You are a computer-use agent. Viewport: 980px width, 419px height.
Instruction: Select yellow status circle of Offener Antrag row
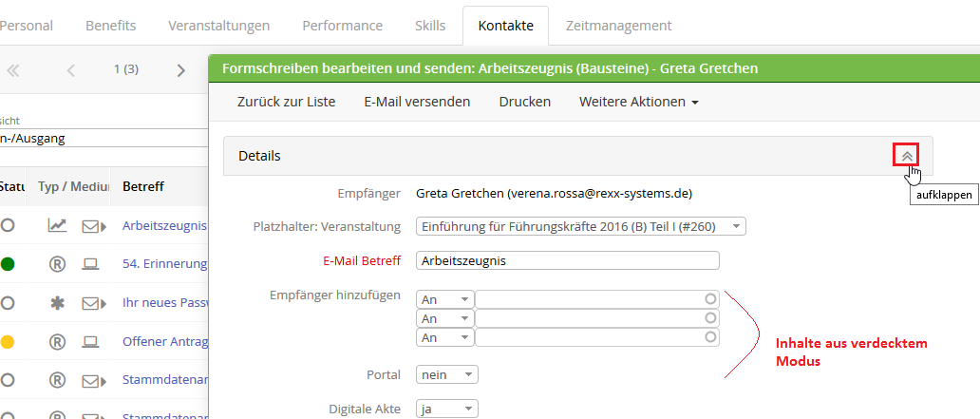coord(7,341)
